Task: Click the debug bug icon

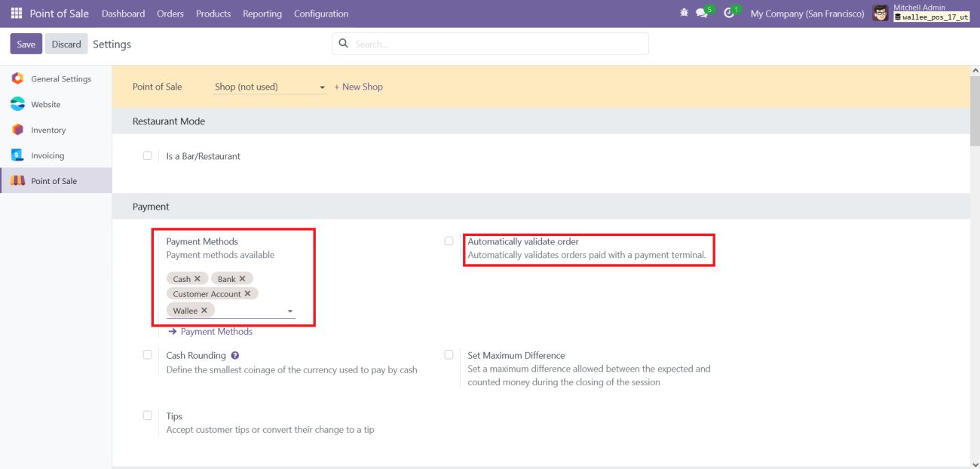Action: pos(683,14)
